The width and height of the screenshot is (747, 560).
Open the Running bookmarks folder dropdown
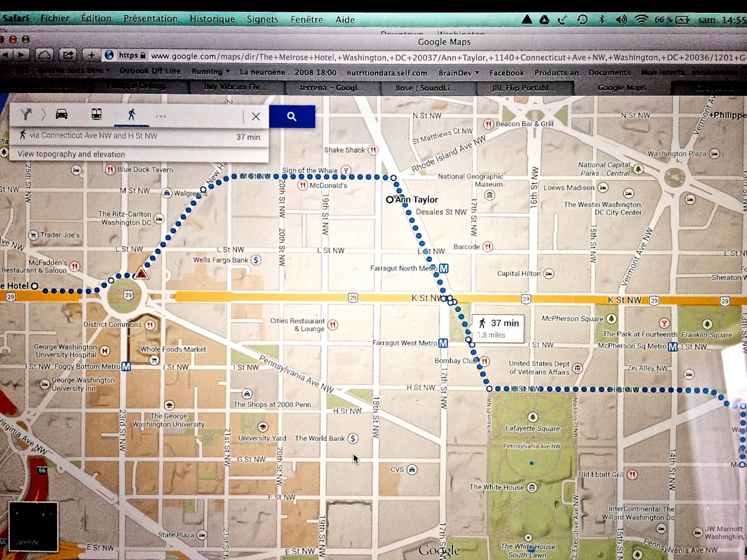coord(211,72)
